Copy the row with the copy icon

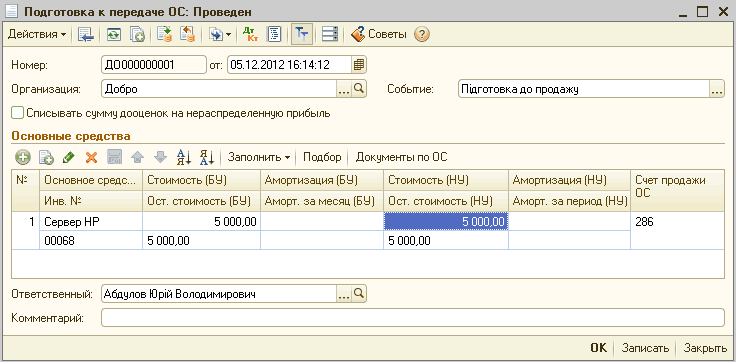pos(46,157)
